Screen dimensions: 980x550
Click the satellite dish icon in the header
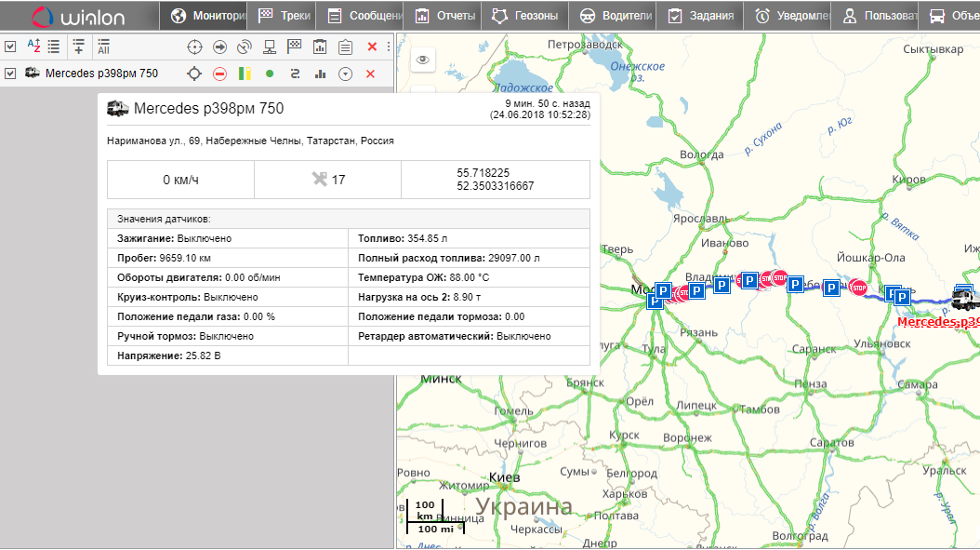pyautogui.click(x=244, y=47)
